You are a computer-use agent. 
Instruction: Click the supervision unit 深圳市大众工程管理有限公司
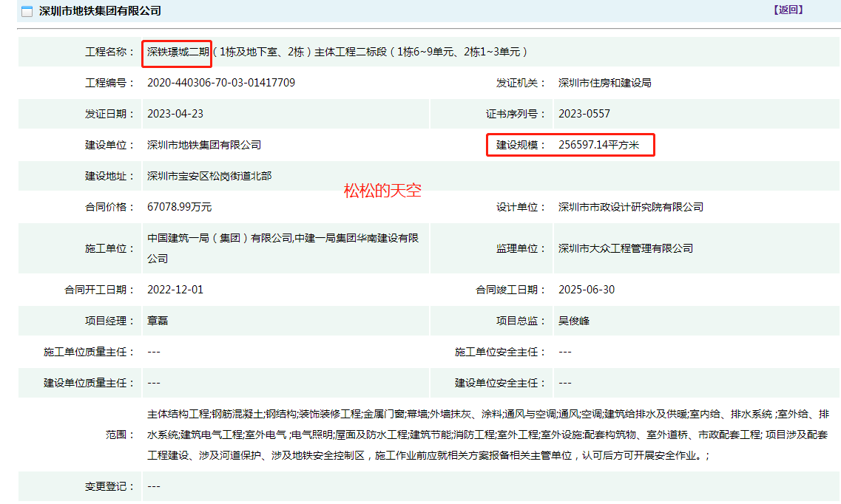(x=626, y=248)
